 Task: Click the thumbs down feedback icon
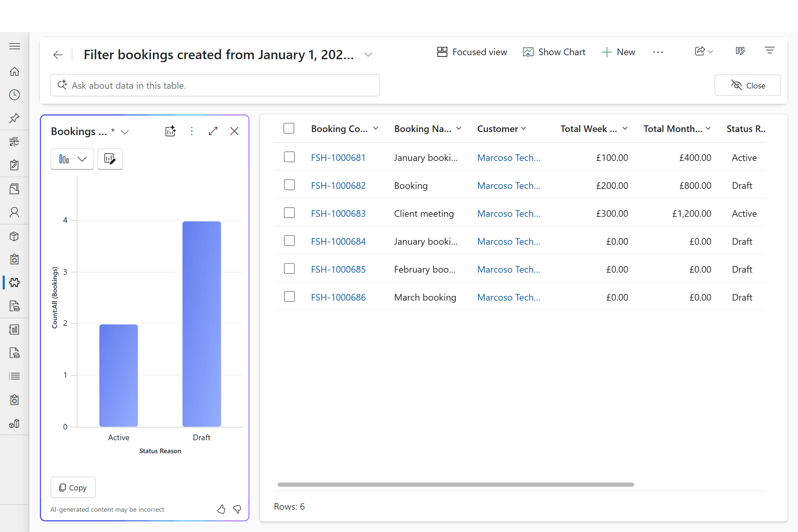point(237,509)
